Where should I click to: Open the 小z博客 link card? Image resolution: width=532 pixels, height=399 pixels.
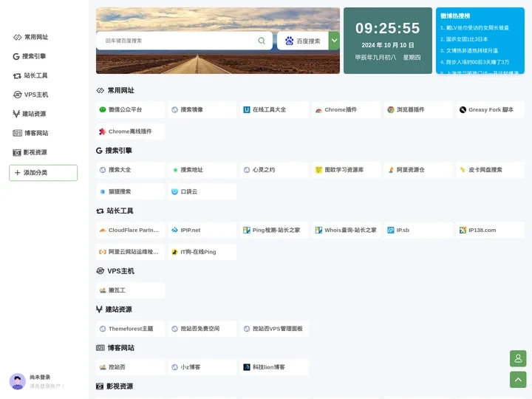tap(202, 367)
